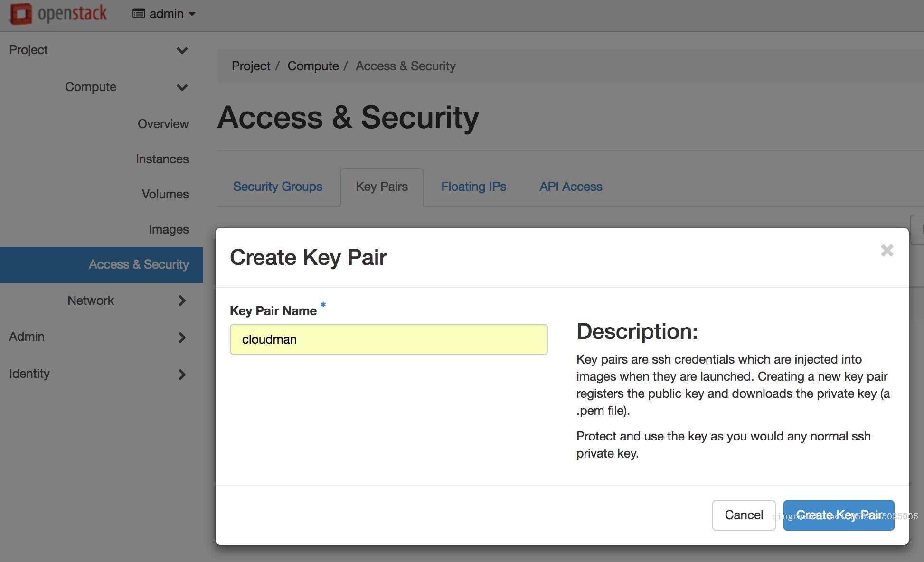The image size is (924, 562).
Task: Click the Key Pairs tab icon
Action: (381, 187)
